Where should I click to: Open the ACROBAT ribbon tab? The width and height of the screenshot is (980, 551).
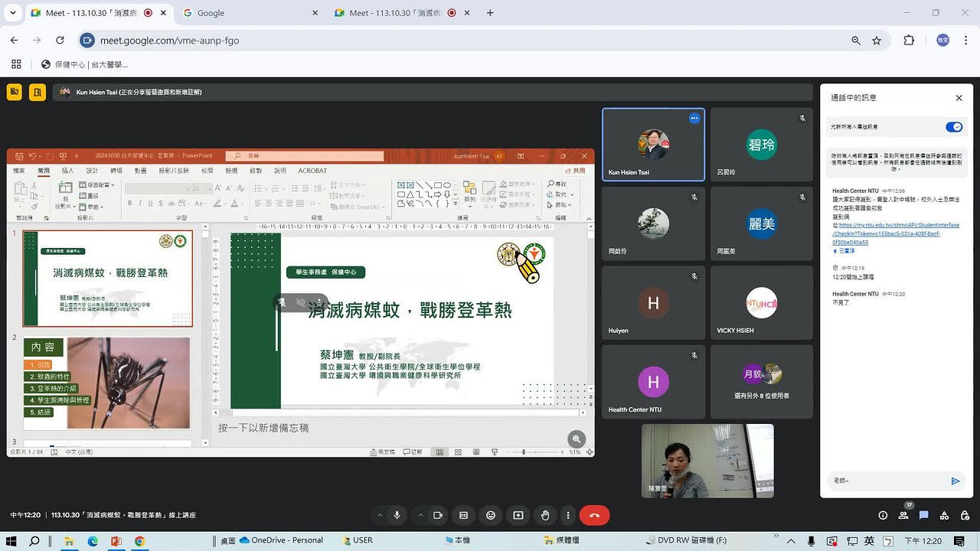coord(312,171)
